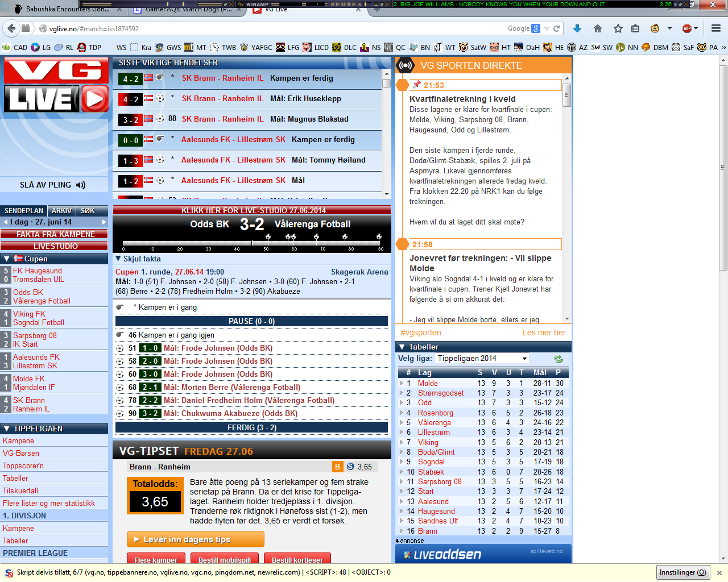Reload the page with the refresh icon
The image size is (728, 582).
[x=557, y=28]
